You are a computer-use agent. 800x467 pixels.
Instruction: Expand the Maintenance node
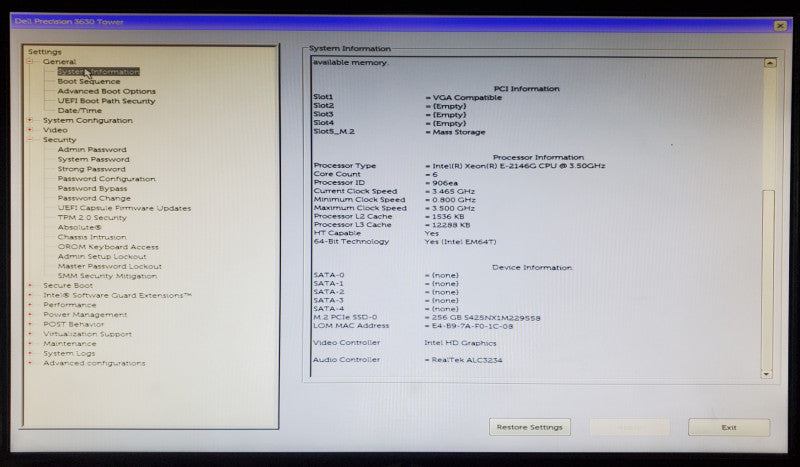click(30, 344)
